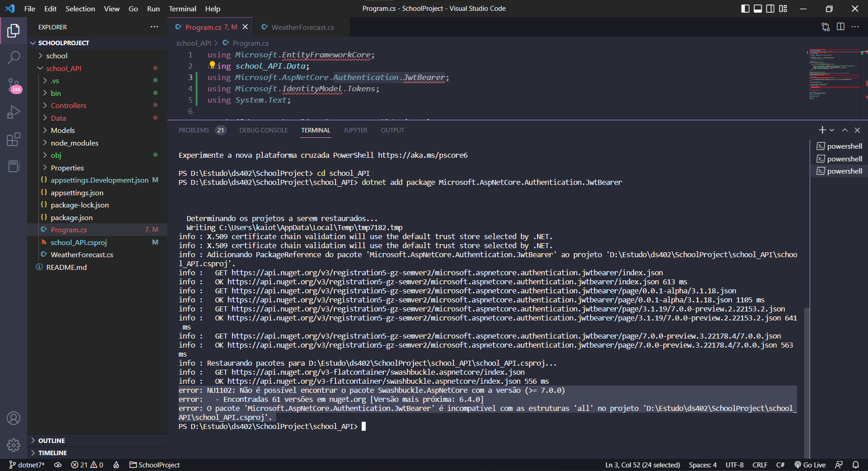Open the File menu
Screen dimensions: 868x471
(x=30, y=9)
